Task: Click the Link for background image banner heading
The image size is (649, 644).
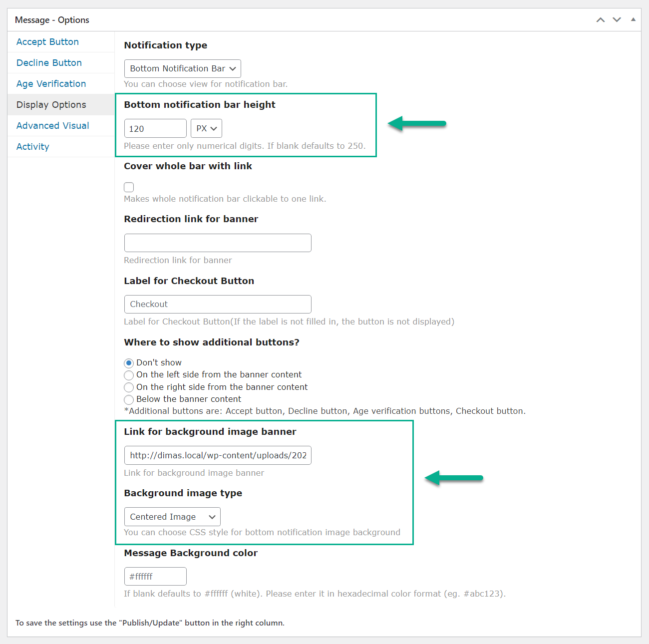Action: [x=210, y=432]
